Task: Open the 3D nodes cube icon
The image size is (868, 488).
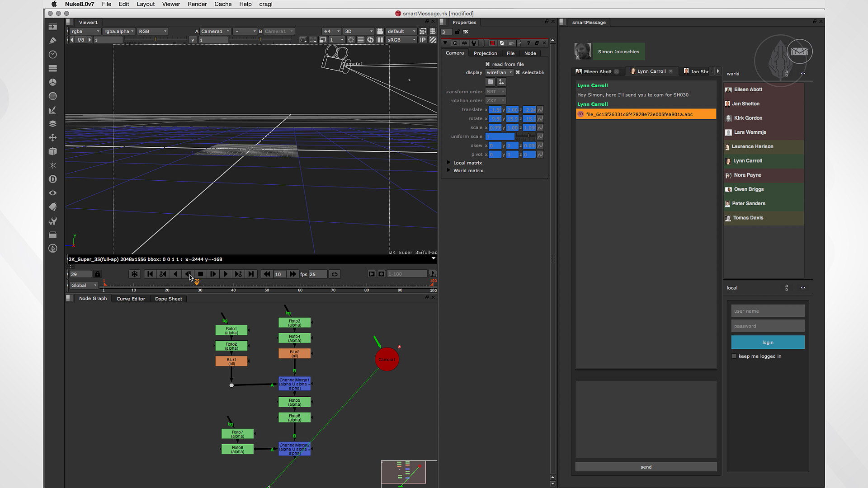Action: pyautogui.click(x=52, y=151)
